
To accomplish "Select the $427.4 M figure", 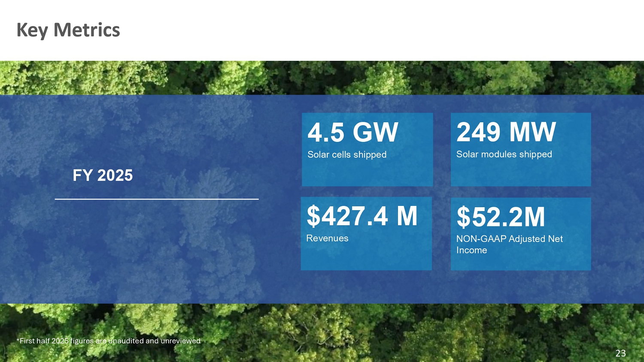I will tap(361, 216).
